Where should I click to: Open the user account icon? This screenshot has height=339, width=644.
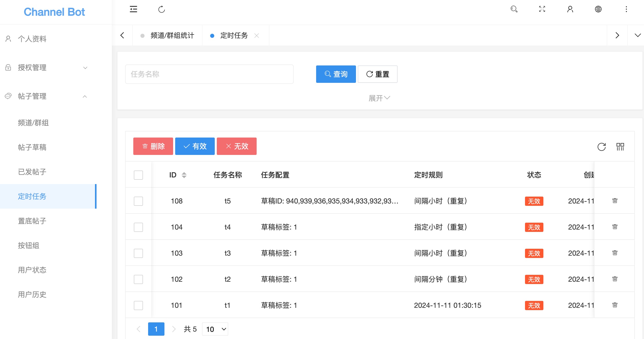coord(570,9)
